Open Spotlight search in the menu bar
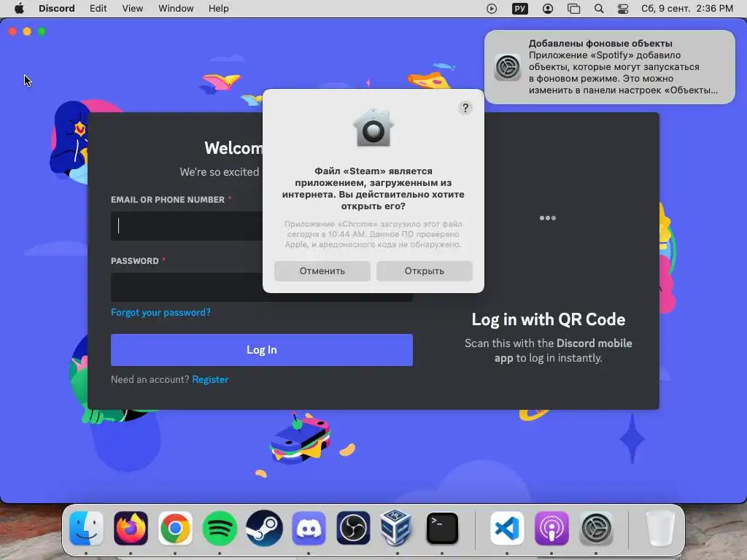This screenshot has width=747, height=560. tap(599, 9)
